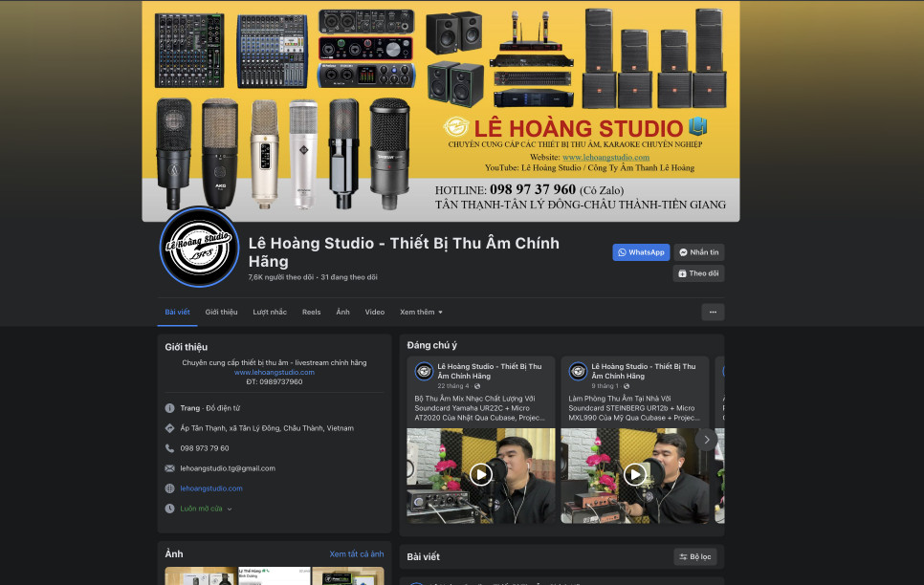Screen dimensions: 924x585
Task: Click the address direction icon
Action: tap(169, 428)
